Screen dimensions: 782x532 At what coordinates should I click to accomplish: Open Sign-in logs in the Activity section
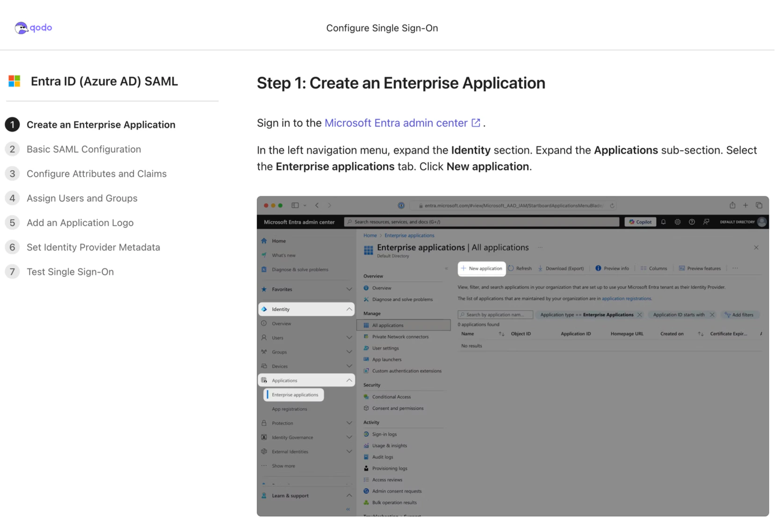tap(384, 434)
